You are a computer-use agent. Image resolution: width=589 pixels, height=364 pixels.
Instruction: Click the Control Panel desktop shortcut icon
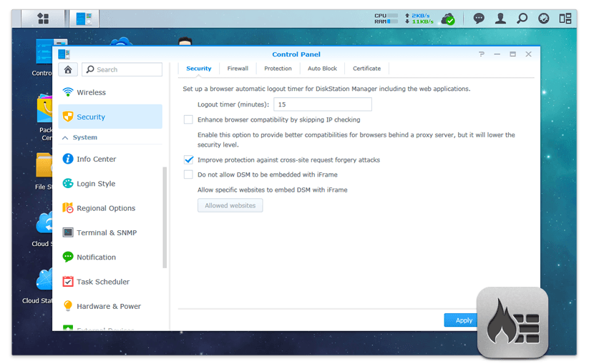click(x=44, y=51)
